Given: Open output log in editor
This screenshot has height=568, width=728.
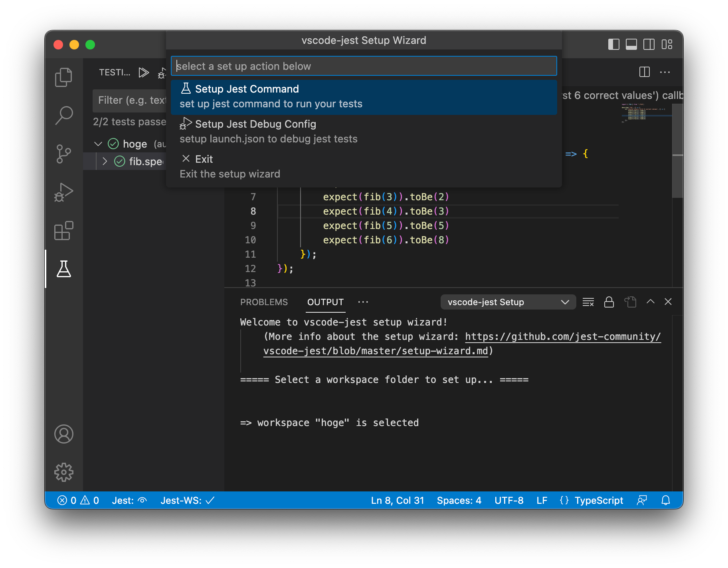Looking at the screenshot, I should (x=630, y=302).
